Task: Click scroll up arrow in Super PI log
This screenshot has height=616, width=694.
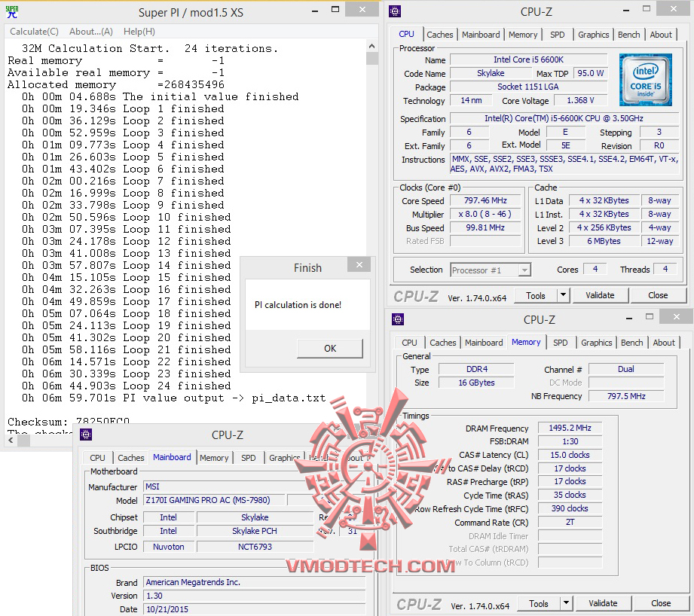Action: click(x=371, y=46)
